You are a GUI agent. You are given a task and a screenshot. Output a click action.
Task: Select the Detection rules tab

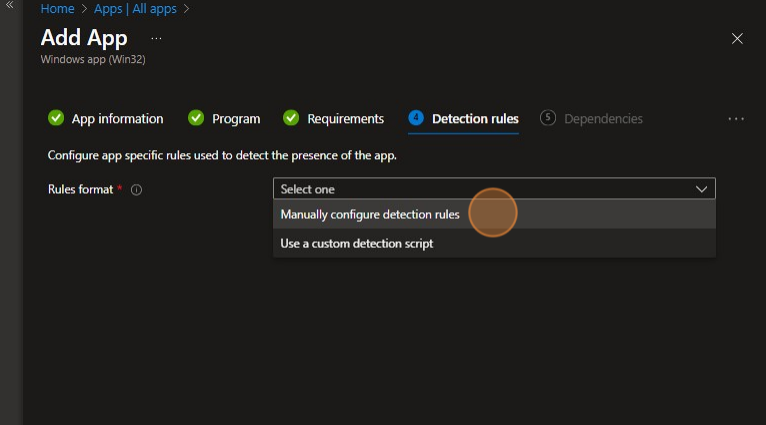pos(475,119)
